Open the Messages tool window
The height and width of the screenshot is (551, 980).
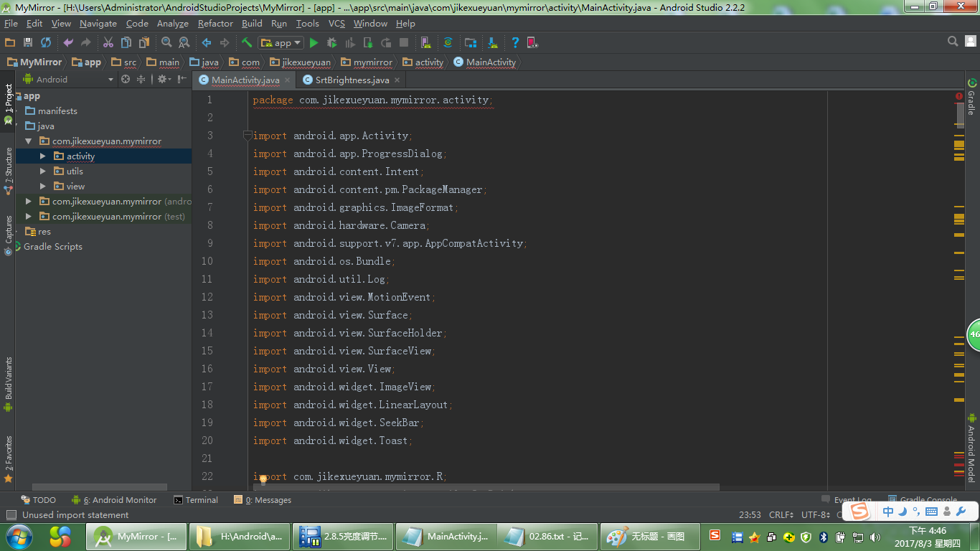pos(263,500)
